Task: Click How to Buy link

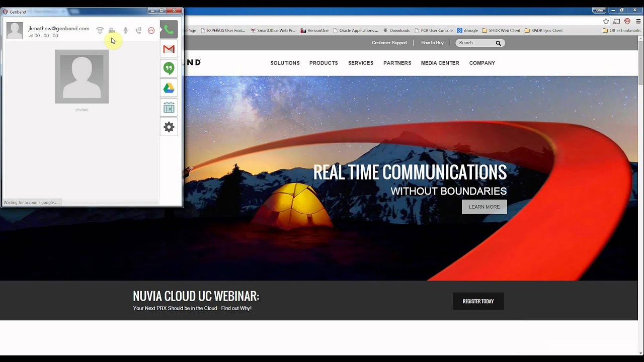Action: [x=432, y=43]
